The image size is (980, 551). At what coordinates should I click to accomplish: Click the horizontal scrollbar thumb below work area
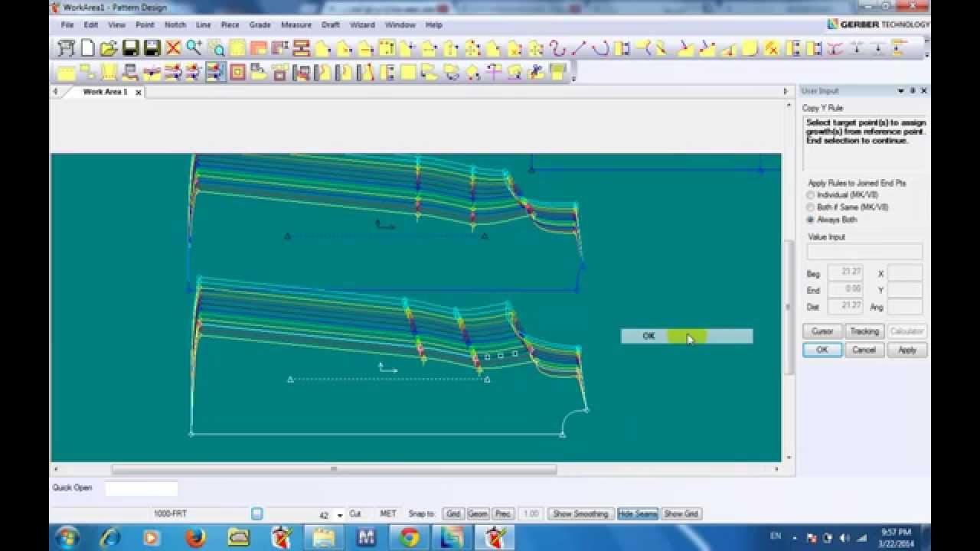334,469
